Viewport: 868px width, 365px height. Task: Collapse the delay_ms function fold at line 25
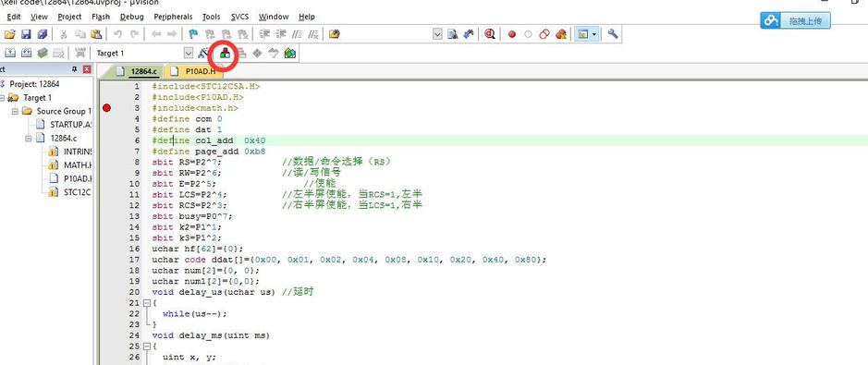point(147,347)
